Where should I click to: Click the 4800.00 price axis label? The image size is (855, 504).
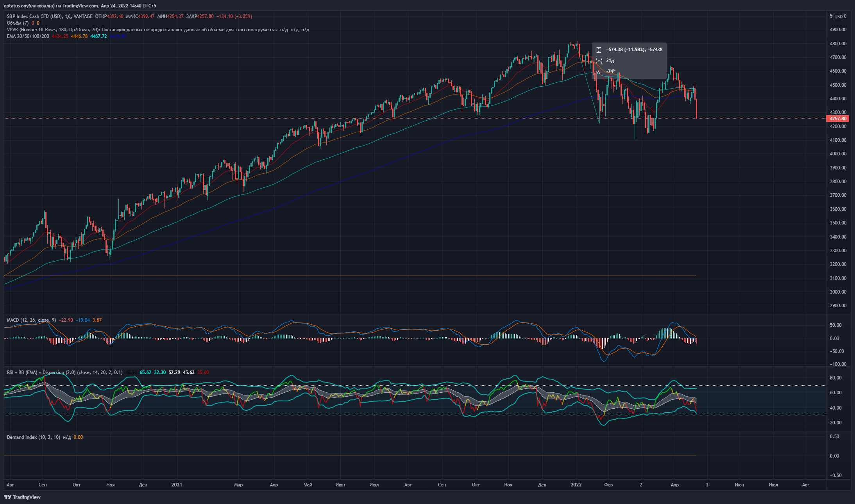pos(838,44)
